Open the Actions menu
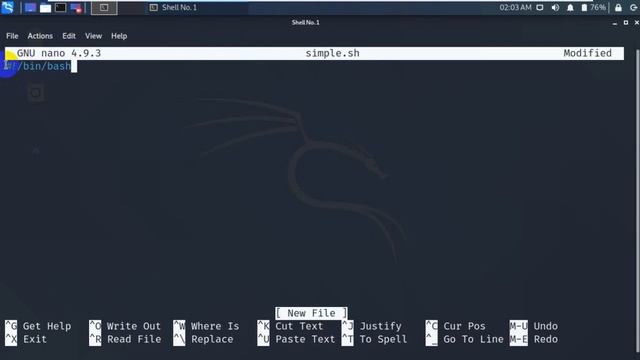The width and height of the screenshot is (640, 360). click(x=40, y=36)
